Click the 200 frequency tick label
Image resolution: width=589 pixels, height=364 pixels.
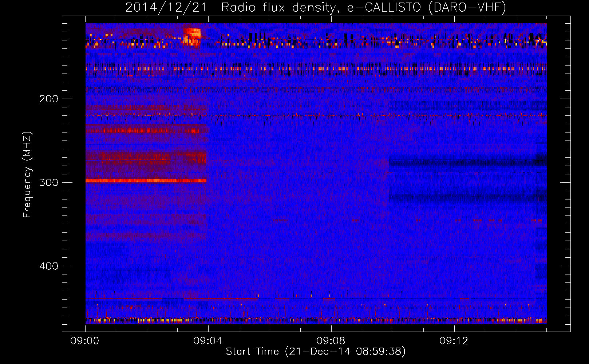(49, 99)
